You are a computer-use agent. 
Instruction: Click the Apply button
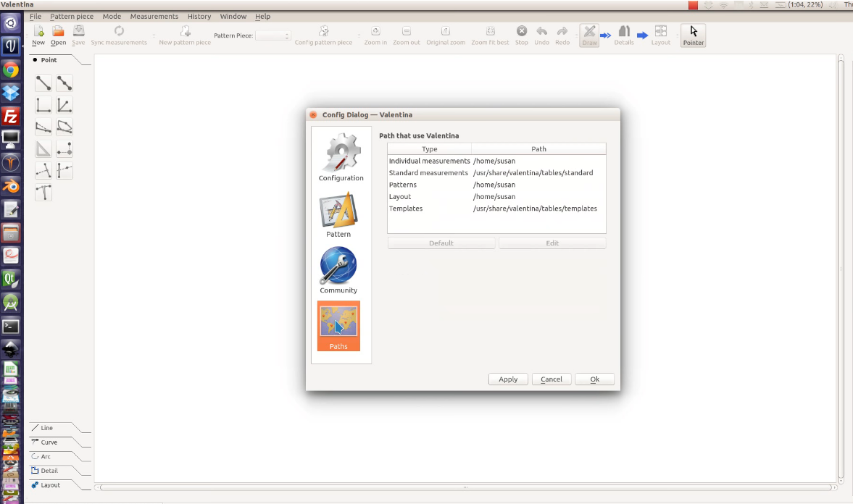508,379
